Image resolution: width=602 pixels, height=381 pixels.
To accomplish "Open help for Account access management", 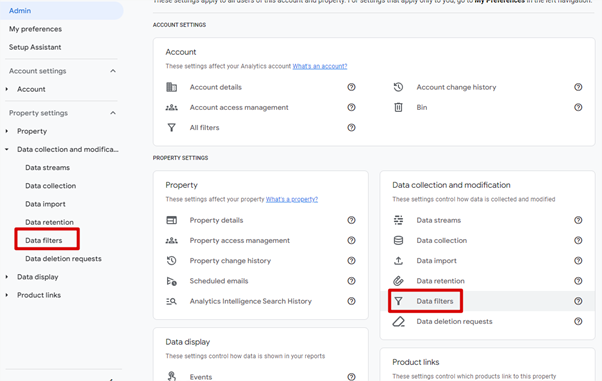I will point(351,108).
